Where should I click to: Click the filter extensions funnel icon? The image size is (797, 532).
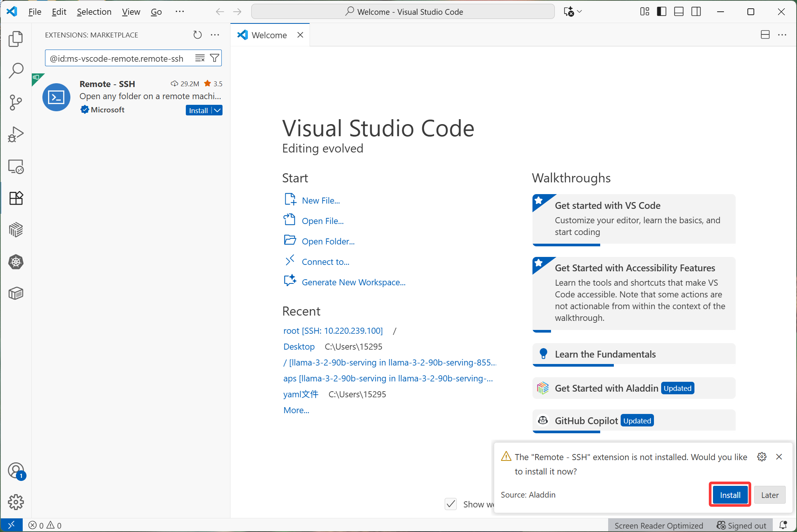click(215, 58)
